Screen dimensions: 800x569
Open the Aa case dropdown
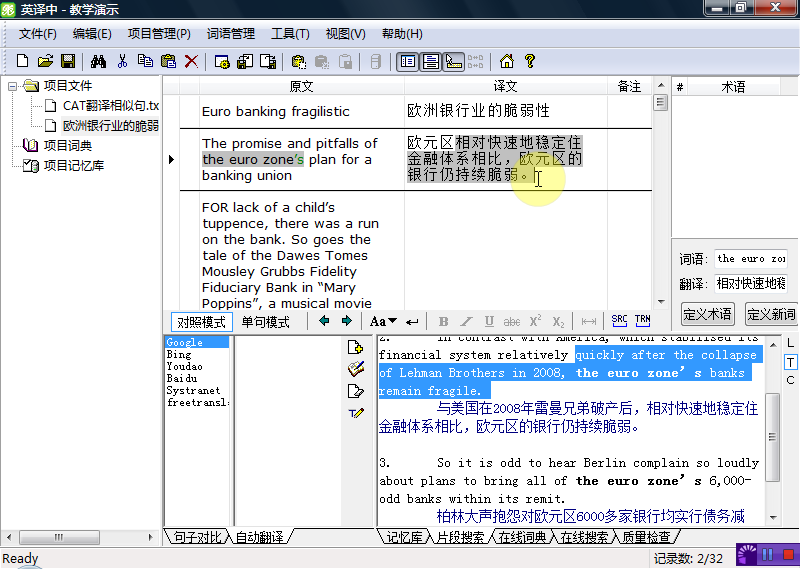click(x=383, y=321)
